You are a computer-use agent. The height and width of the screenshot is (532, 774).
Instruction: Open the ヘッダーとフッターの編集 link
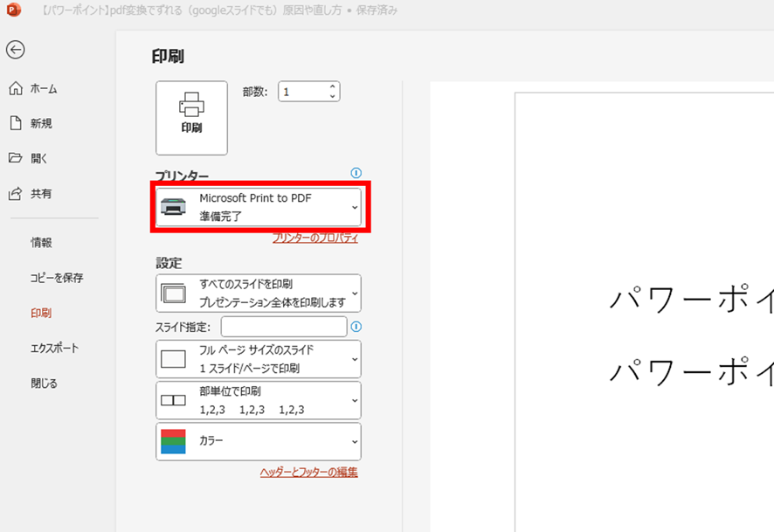tap(308, 472)
